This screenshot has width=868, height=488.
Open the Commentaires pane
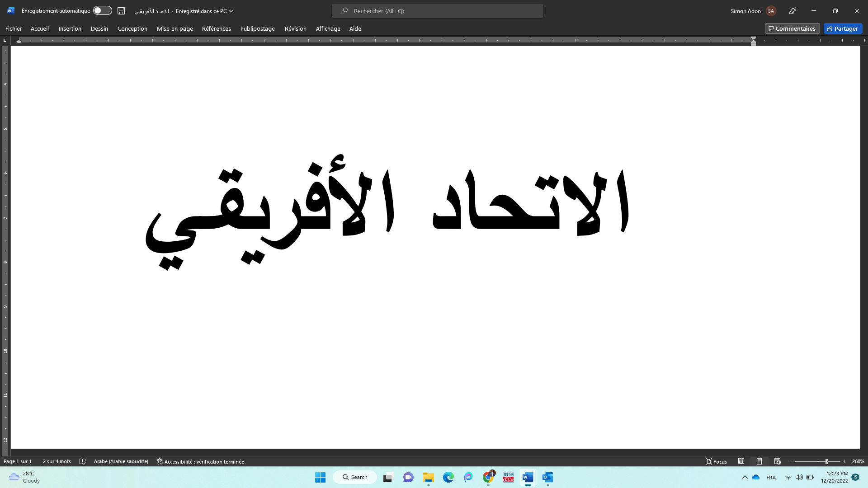click(792, 28)
